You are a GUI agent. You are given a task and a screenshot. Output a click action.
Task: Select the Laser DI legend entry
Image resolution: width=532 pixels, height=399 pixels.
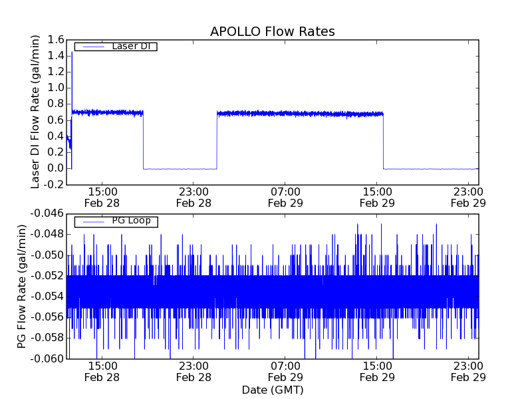point(115,46)
